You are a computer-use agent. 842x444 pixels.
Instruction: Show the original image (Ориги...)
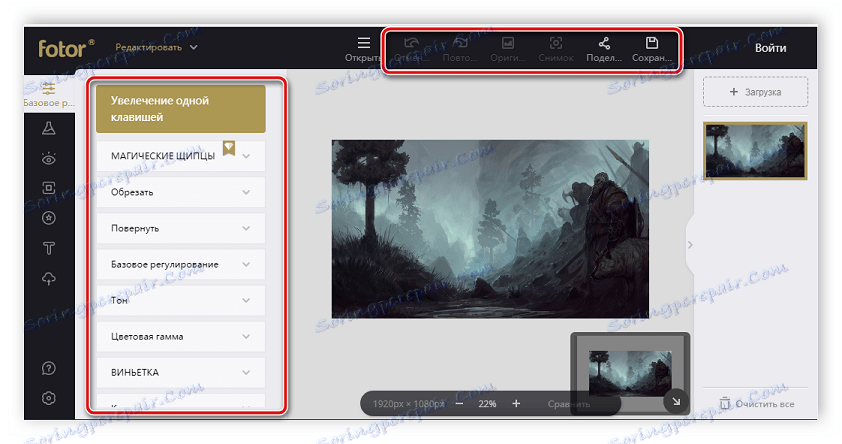pos(507,48)
